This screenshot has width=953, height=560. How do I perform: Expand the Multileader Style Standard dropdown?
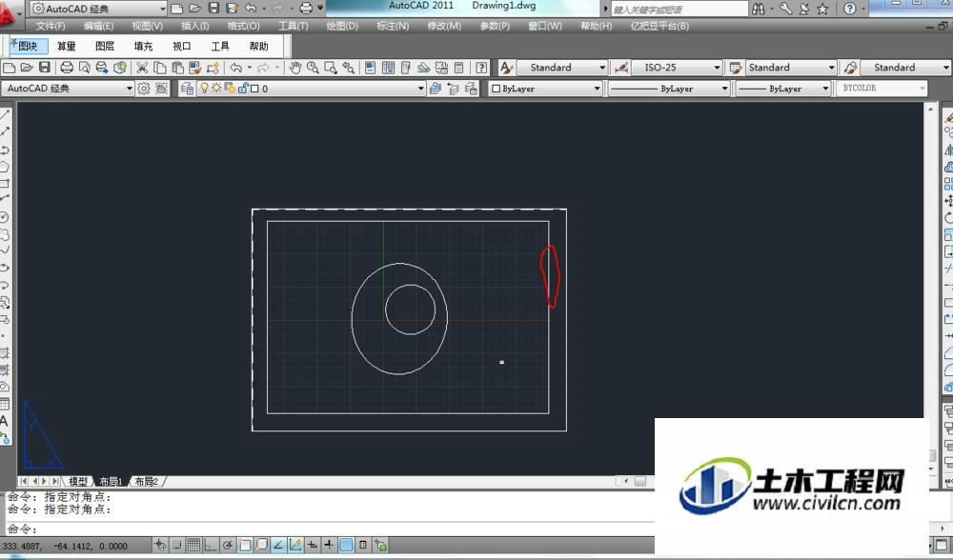[905, 68]
